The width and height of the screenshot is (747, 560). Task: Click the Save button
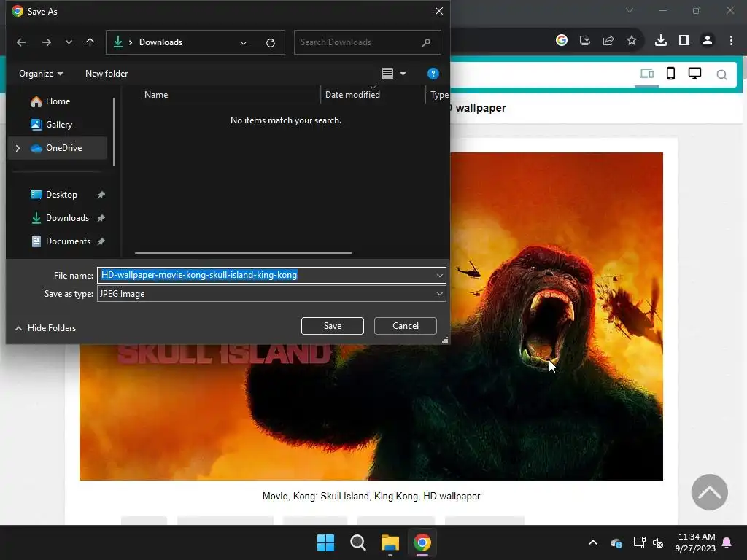(333, 326)
